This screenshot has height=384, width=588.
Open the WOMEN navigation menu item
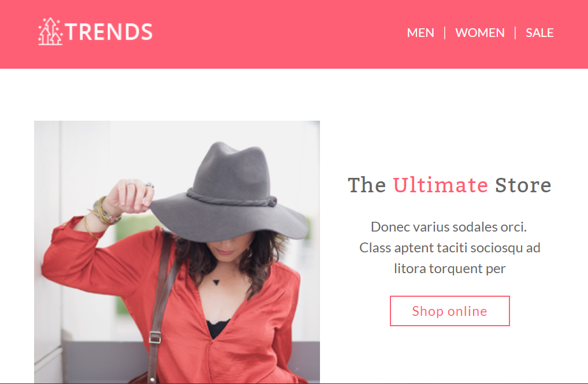[480, 33]
